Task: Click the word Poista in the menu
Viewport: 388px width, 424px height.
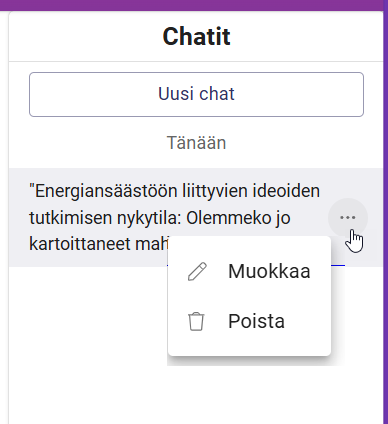Action: click(x=256, y=321)
